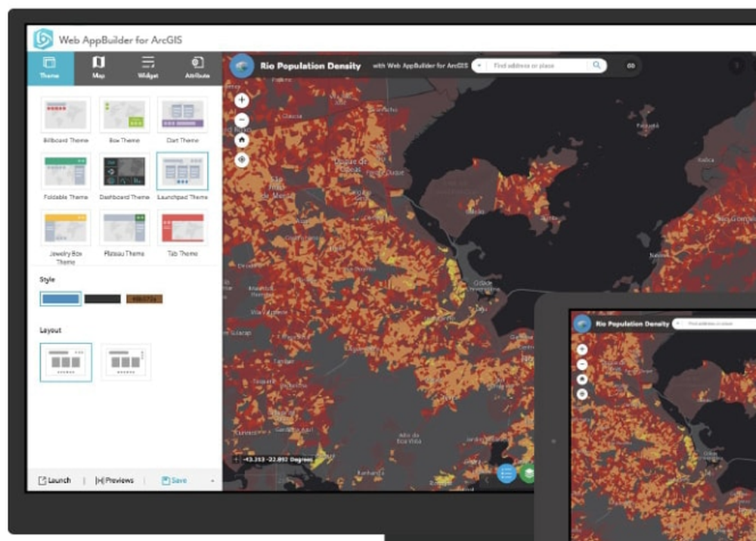Select the Box Theme thumbnail
The image size is (756, 541).
point(125,115)
